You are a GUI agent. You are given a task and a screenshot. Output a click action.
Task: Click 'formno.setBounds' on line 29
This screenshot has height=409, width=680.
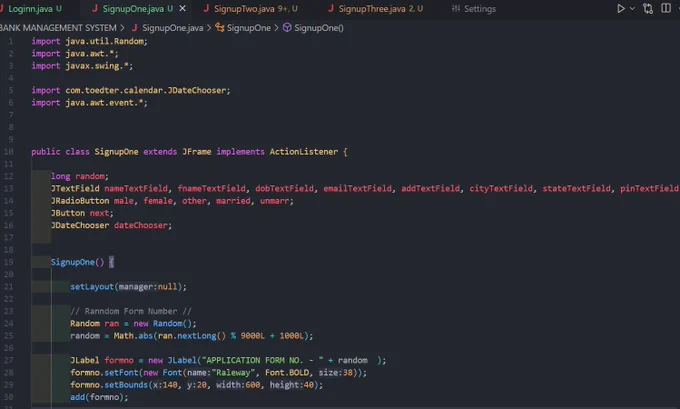coord(109,385)
